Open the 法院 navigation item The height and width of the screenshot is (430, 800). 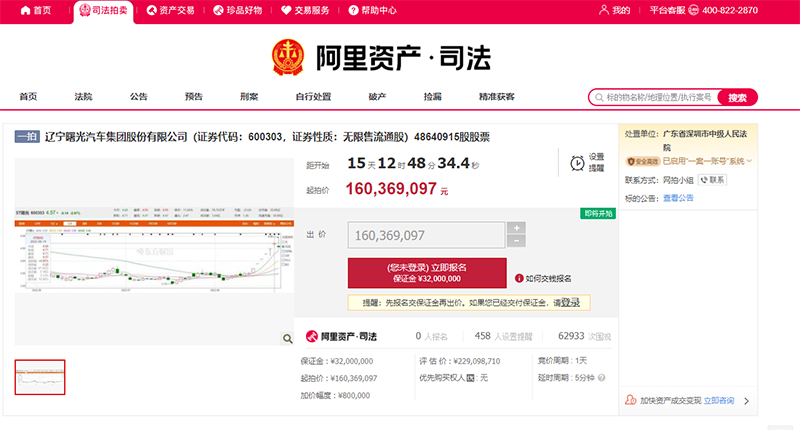pyautogui.click(x=83, y=96)
